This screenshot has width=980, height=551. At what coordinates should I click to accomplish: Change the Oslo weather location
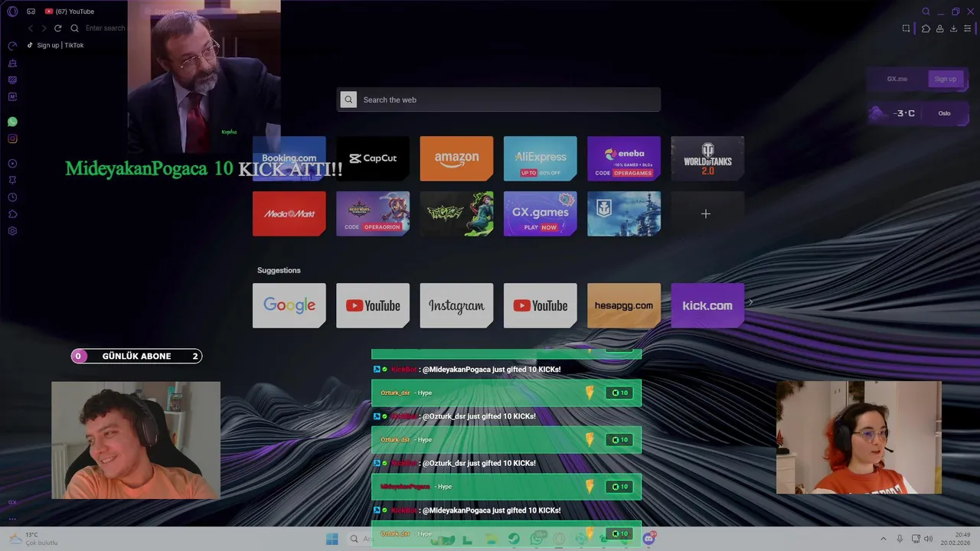point(944,113)
